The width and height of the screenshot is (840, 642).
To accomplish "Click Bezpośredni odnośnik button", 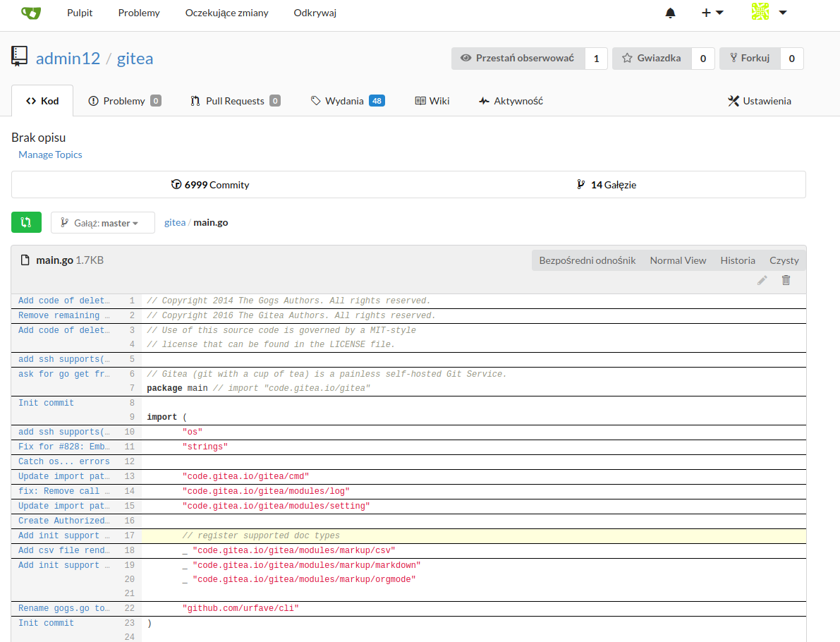I will point(587,260).
